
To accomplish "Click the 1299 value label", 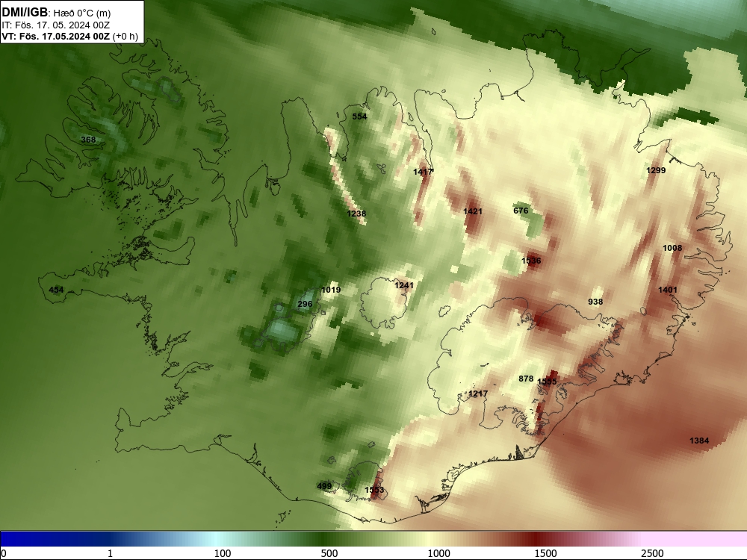I will 656,170.
